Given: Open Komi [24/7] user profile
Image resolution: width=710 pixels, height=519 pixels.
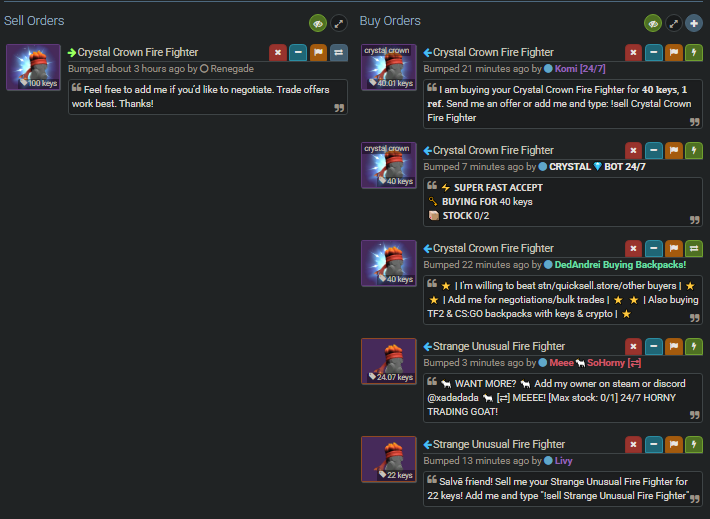Looking at the screenshot, I should pos(580,69).
